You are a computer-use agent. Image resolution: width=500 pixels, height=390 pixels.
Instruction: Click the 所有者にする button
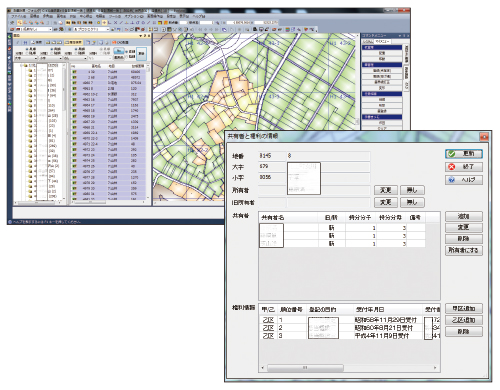[464, 250]
